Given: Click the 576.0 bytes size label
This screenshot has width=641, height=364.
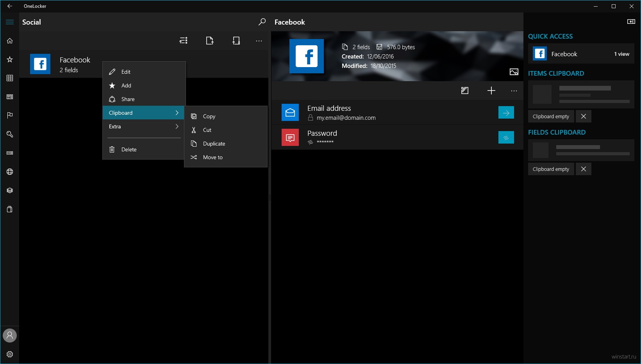Looking at the screenshot, I should 401,47.
